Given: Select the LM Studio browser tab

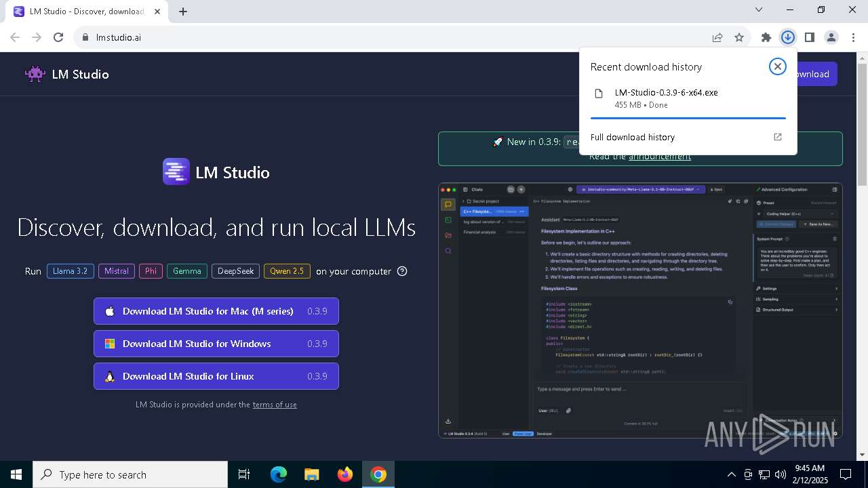Looking at the screenshot, I should [x=86, y=12].
